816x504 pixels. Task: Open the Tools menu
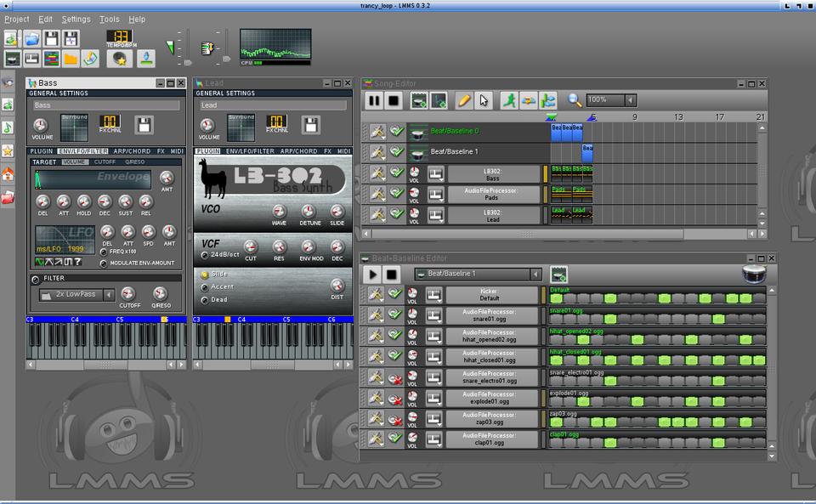tap(110, 19)
